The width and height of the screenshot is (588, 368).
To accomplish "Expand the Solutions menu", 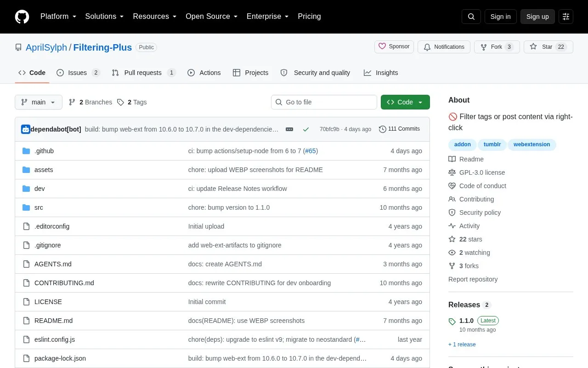I will tap(104, 17).
